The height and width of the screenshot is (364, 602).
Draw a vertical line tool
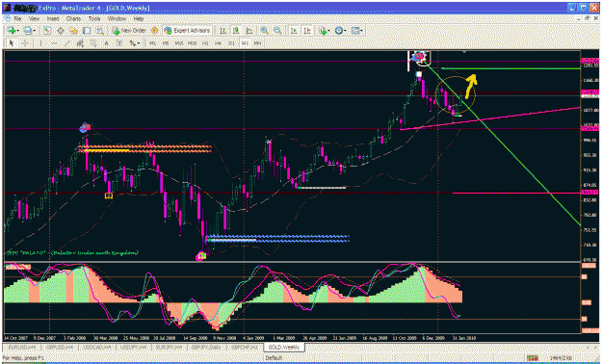pyautogui.click(x=40, y=43)
